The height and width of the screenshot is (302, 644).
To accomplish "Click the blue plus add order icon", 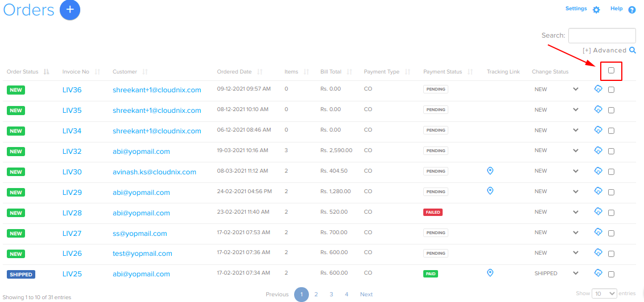I will [70, 10].
